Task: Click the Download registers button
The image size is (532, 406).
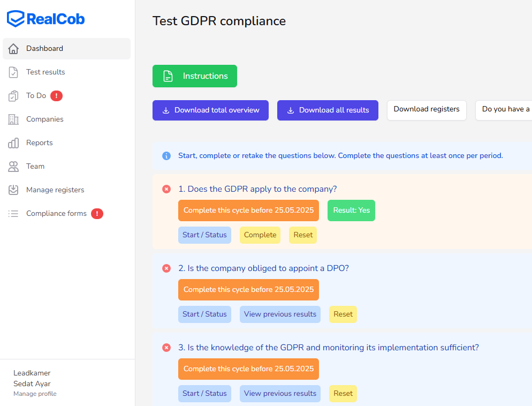Action: click(427, 110)
